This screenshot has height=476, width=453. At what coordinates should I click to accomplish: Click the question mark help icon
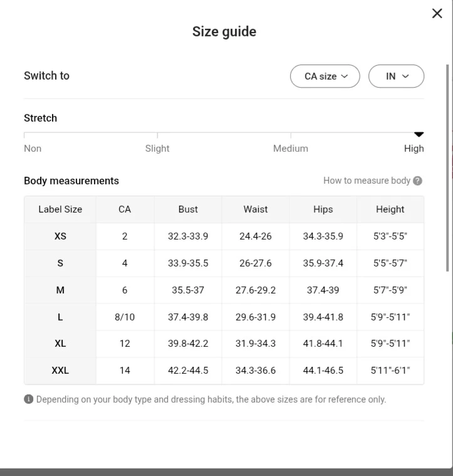[x=418, y=181]
